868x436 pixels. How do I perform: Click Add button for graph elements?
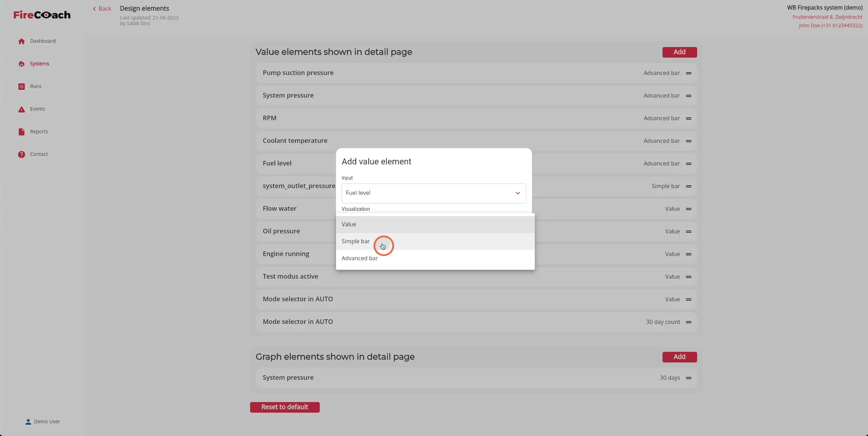pos(679,357)
